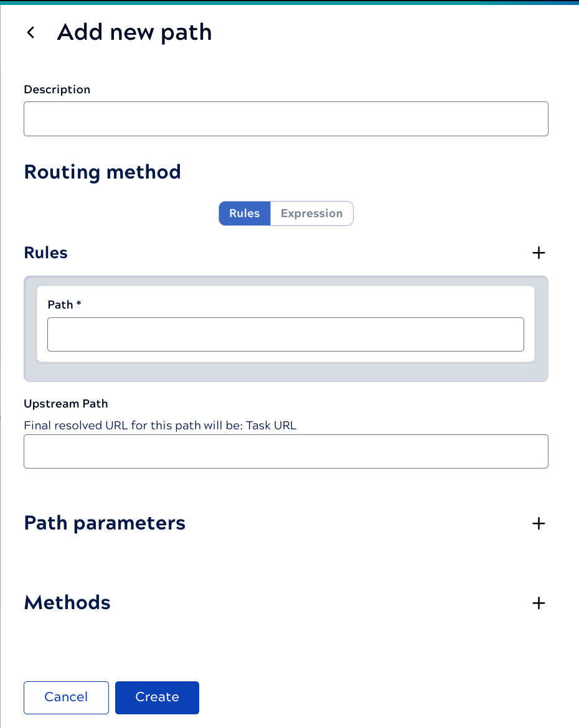This screenshot has width=579, height=728.
Task: Click the plus icon beside Path parameters
Action: (x=539, y=523)
